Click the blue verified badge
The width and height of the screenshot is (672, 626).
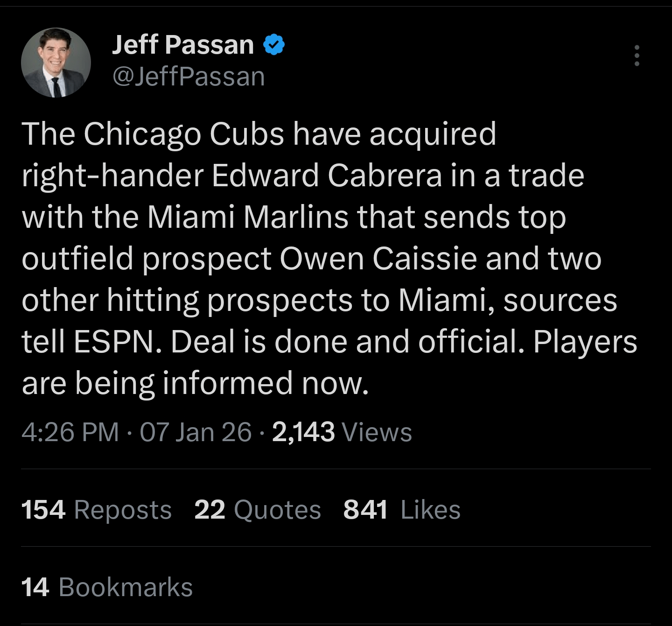coord(274,45)
